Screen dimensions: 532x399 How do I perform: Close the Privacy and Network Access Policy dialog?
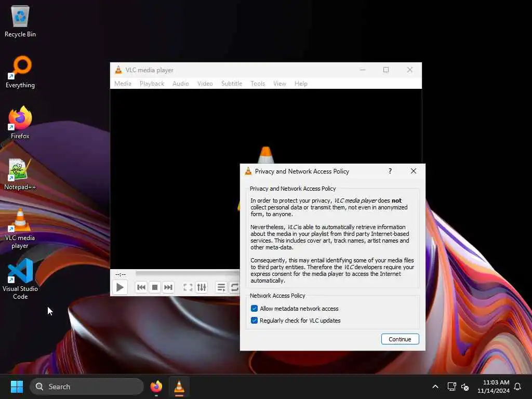[413, 171]
